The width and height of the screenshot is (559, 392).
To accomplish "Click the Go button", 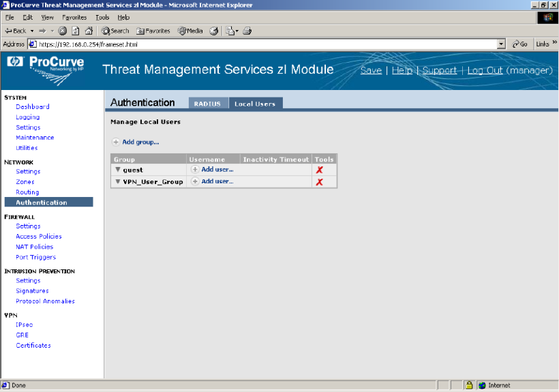I will pos(519,44).
